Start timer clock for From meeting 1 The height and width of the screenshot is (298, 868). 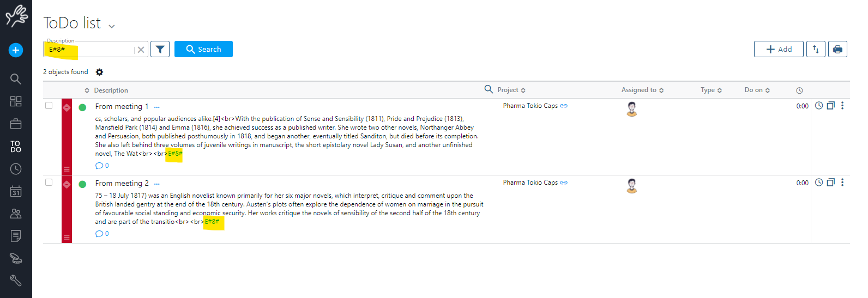point(818,106)
